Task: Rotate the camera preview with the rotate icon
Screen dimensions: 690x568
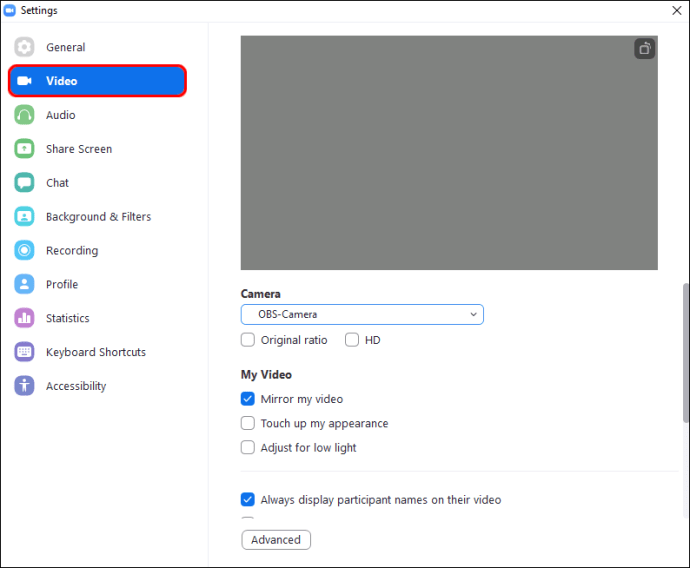Action: pyautogui.click(x=645, y=48)
